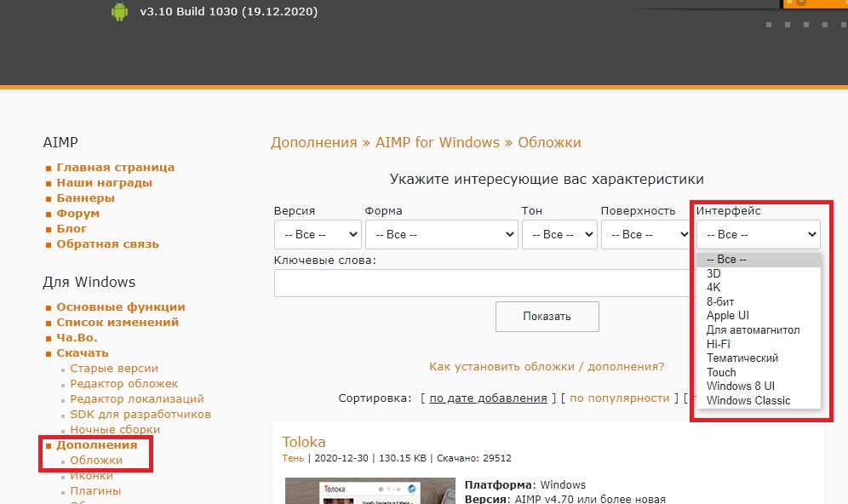Open the Toloka skin title
This screenshot has width=848, height=504.
coord(303,443)
